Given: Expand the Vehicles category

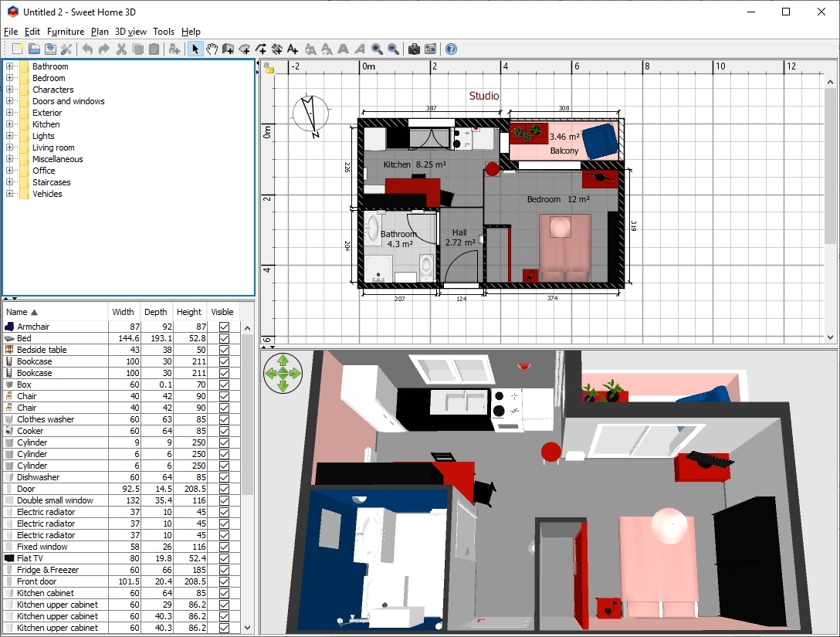Looking at the screenshot, I should pos(9,193).
